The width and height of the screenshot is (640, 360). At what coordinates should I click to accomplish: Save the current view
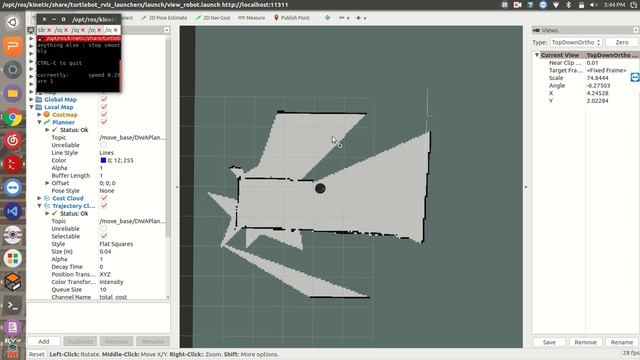pos(549,342)
